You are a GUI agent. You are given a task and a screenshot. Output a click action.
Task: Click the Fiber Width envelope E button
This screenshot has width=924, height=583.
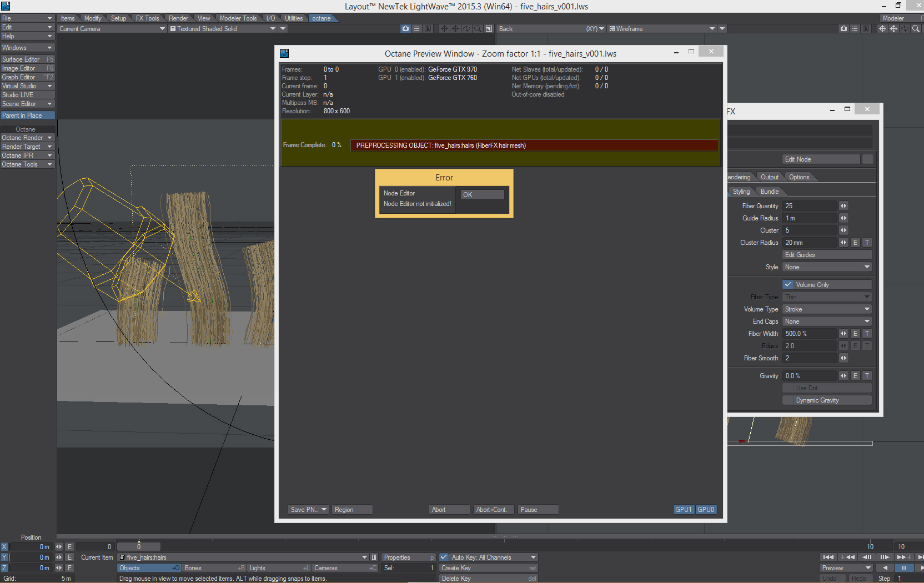[855, 334]
